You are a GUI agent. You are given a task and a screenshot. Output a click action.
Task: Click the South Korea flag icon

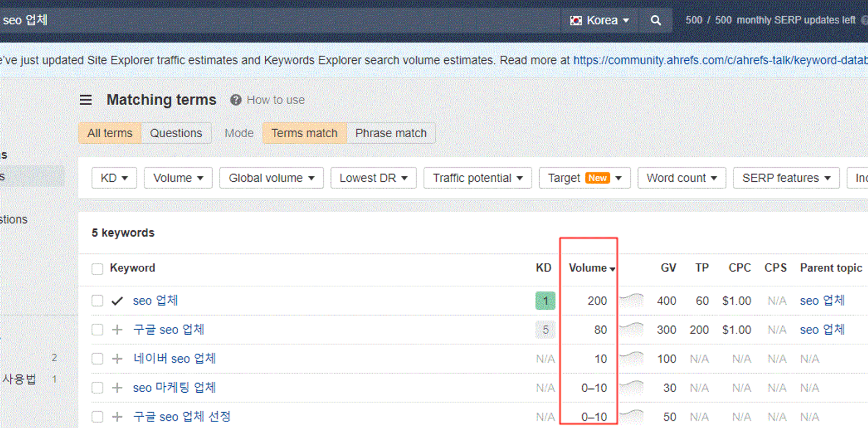(x=576, y=21)
